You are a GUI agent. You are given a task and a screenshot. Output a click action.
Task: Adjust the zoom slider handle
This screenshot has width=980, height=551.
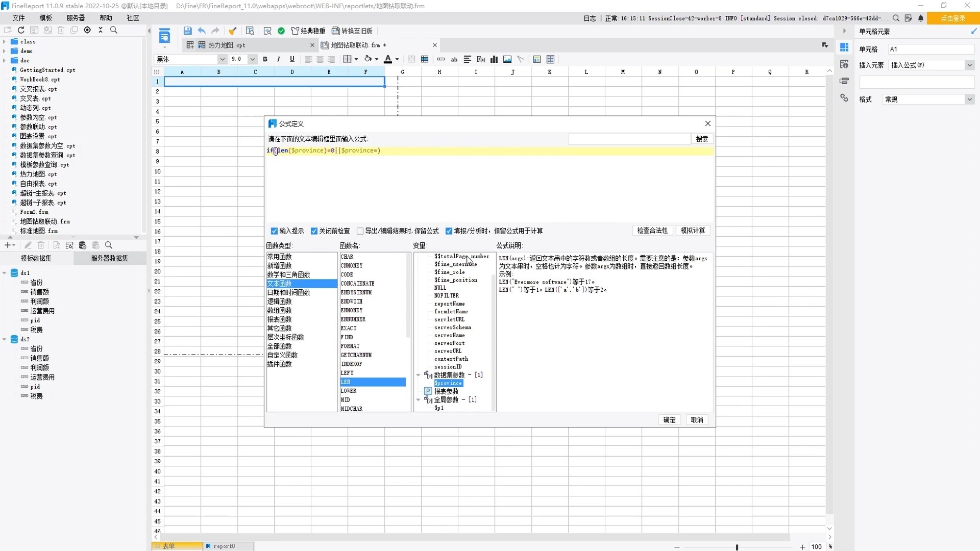pos(737,547)
